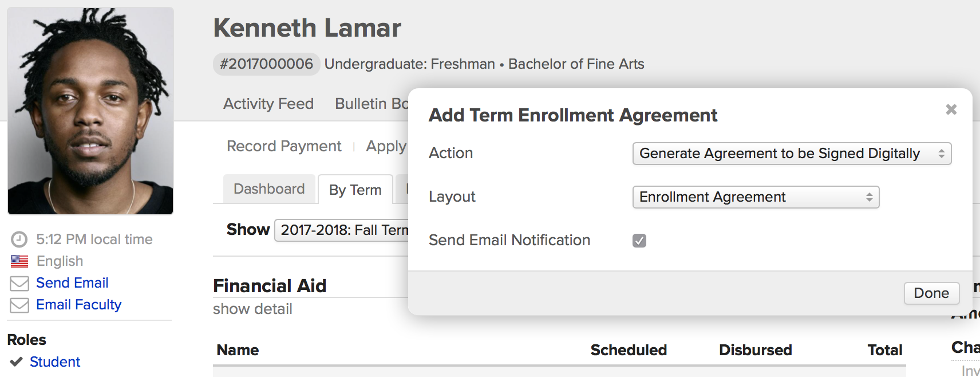Open the Show term selector dropdown
980x377 pixels.
[342, 230]
